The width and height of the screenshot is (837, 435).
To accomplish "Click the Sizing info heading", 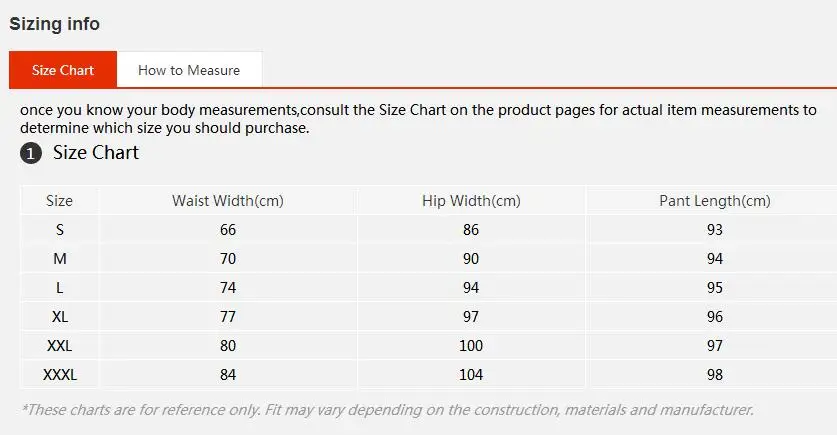I will tap(55, 24).
